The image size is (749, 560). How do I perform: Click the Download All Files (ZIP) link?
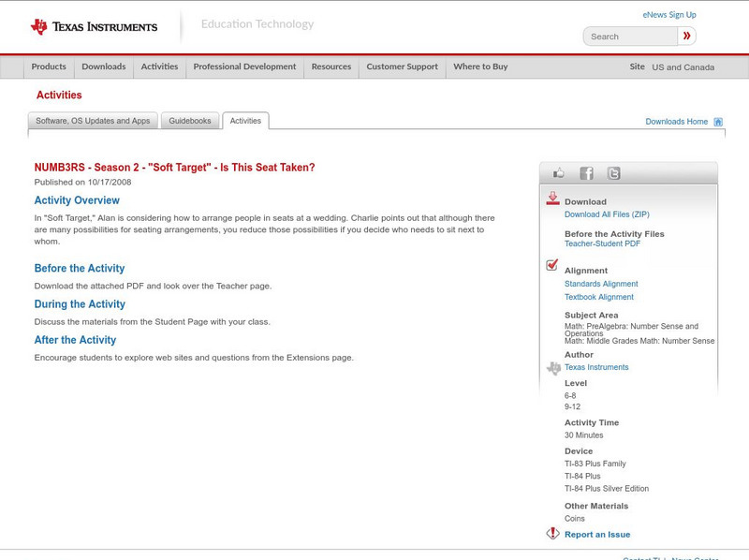tap(607, 214)
